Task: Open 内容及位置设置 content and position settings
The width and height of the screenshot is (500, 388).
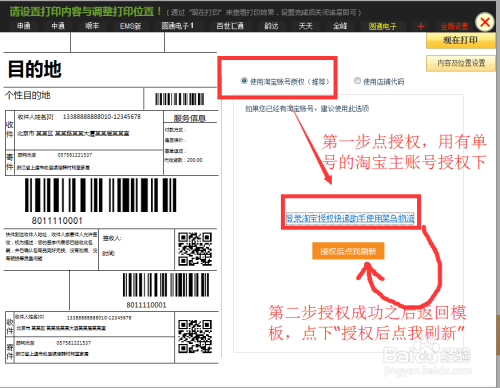Action: (461, 63)
